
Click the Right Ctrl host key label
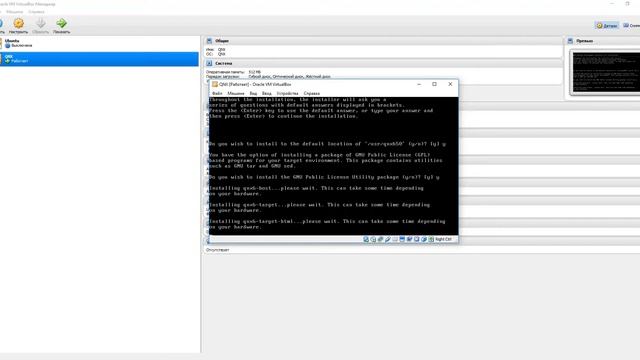pos(443,239)
